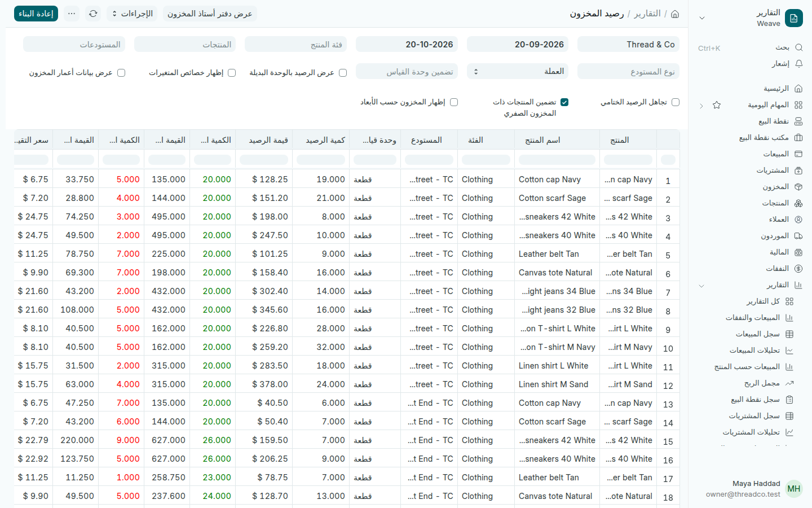This screenshot has height=508, width=812.
Task: Click the نقطة البيع sidebar icon
Action: (x=798, y=121)
